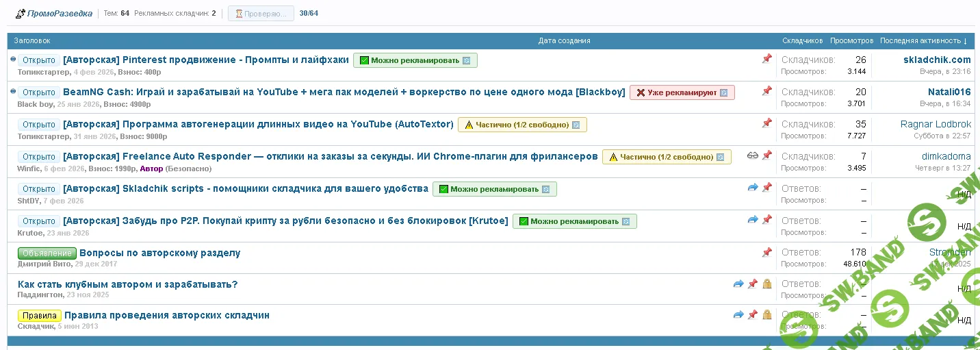The width and height of the screenshot is (980, 350).
Task: Click the glasses icon on Freelance Auto Responder row
Action: [x=753, y=156]
